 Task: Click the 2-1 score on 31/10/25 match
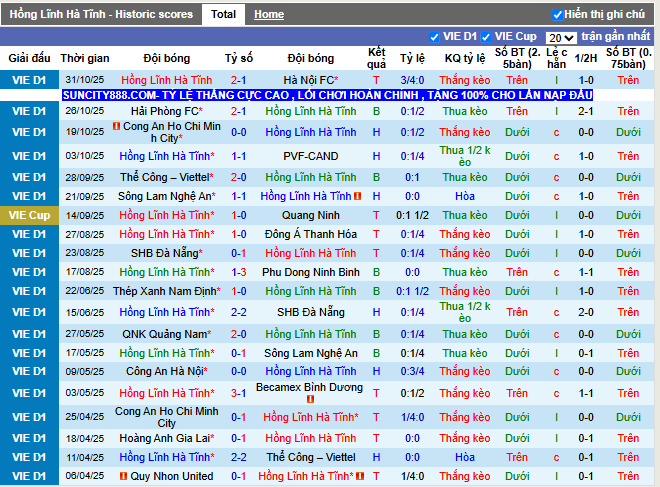[x=239, y=80]
